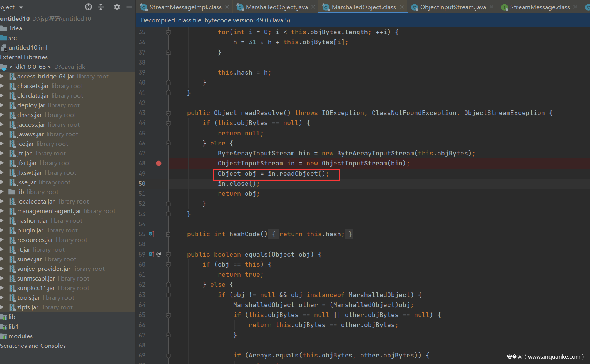
Task: Open the Project view dropdown
Action: pos(21,7)
